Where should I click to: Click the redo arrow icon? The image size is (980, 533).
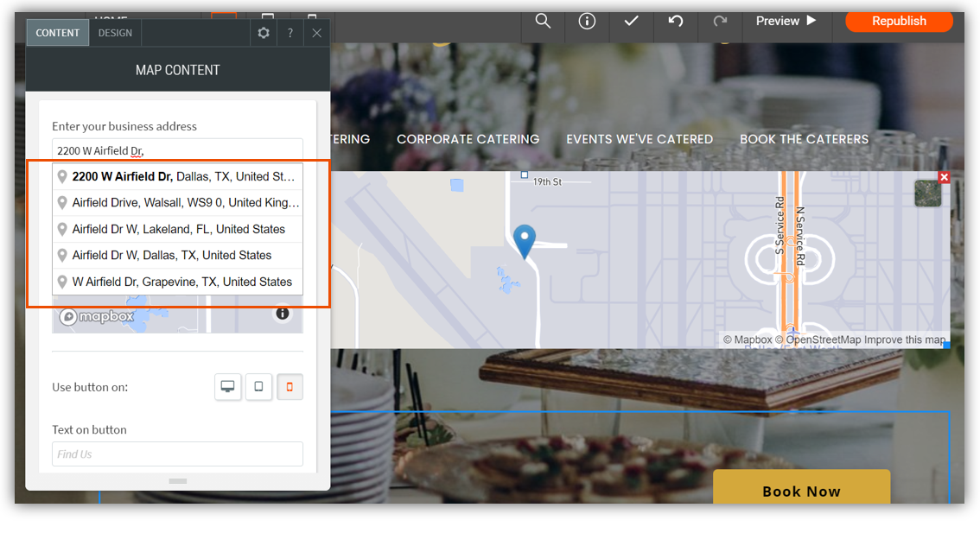tap(720, 22)
